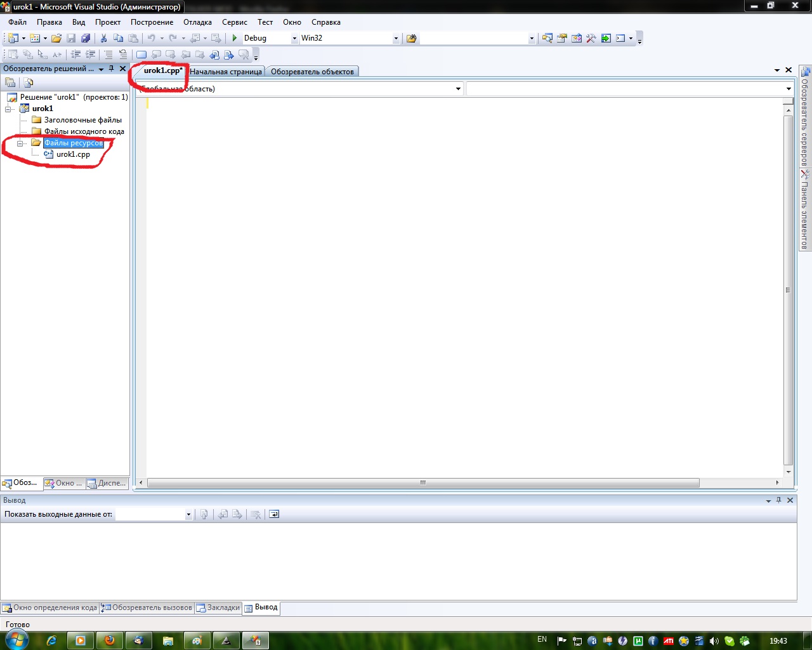
Task: Pin the Solution Explorer panel (auto-hide)
Action: pyautogui.click(x=112, y=69)
